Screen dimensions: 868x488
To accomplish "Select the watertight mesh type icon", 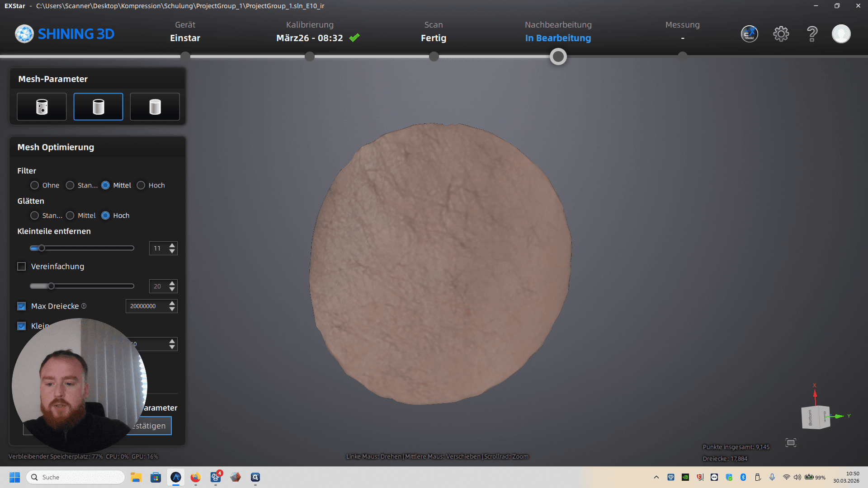I will [x=155, y=107].
